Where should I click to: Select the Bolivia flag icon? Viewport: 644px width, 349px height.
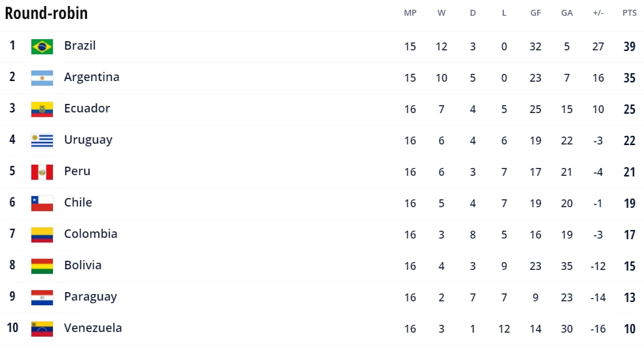[x=42, y=266]
